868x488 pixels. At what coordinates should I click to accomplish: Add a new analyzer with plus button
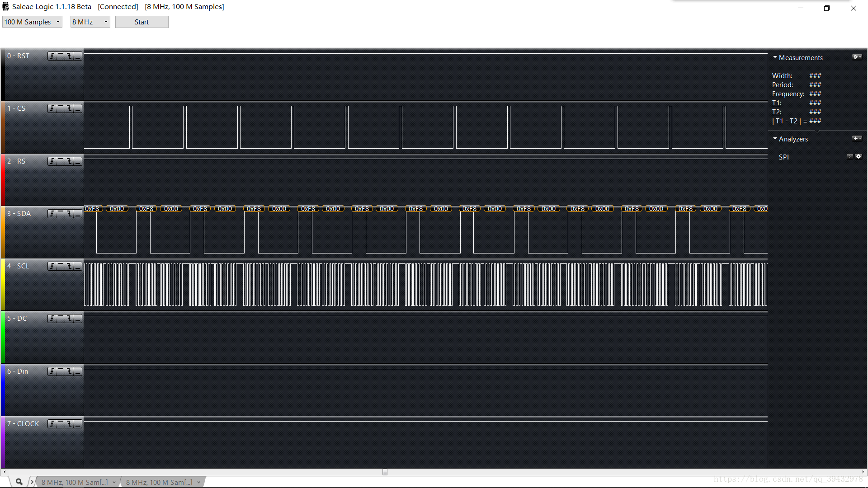pos(857,138)
